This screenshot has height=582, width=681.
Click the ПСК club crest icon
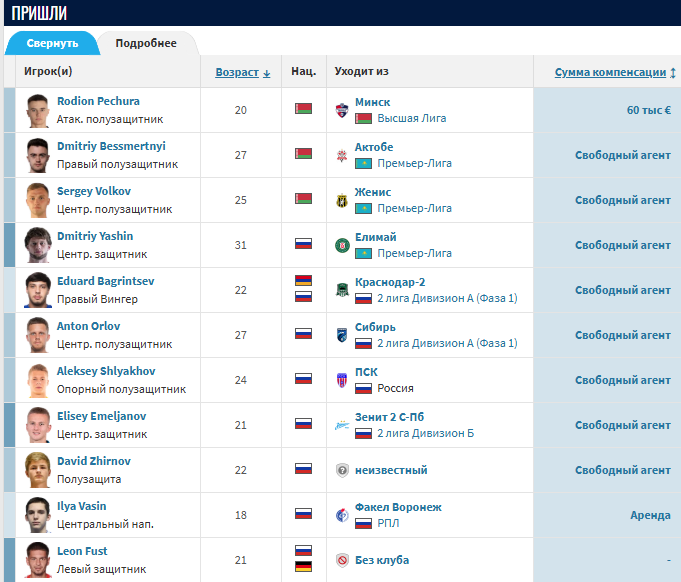click(342, 380)
